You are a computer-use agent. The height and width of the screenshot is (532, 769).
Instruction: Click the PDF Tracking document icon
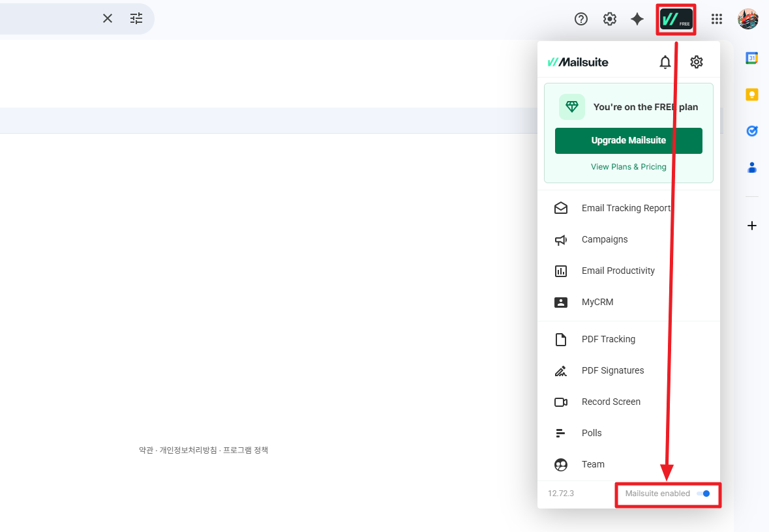[561, 339]
